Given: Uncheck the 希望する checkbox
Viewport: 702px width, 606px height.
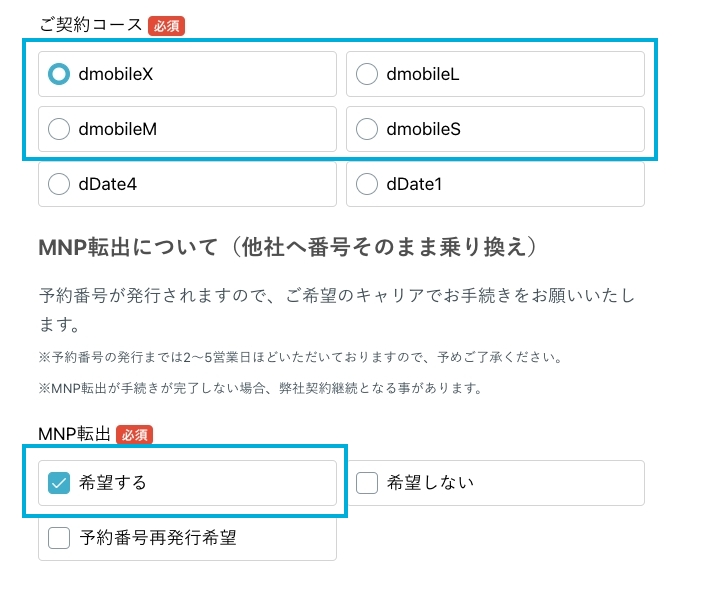Looking at the screenshot, I should 59,483.
